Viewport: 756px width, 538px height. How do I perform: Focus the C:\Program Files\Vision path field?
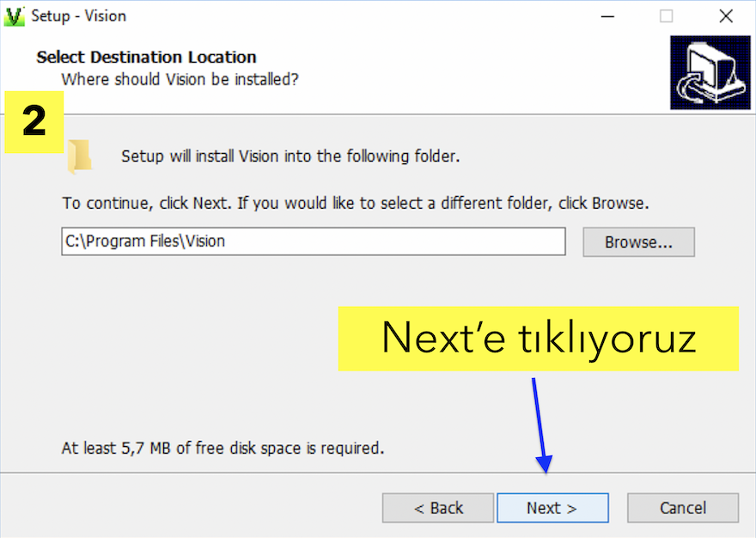(x=314, y=241)
